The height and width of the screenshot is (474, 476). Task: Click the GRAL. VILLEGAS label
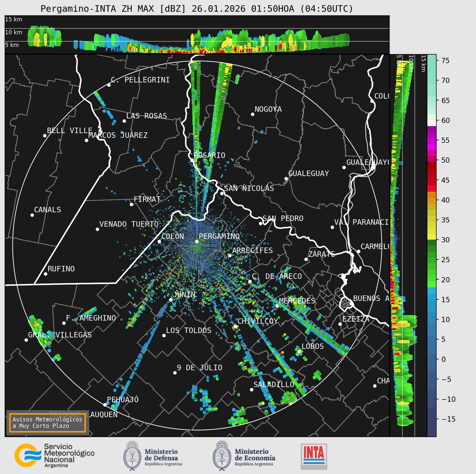coord(60,335)
